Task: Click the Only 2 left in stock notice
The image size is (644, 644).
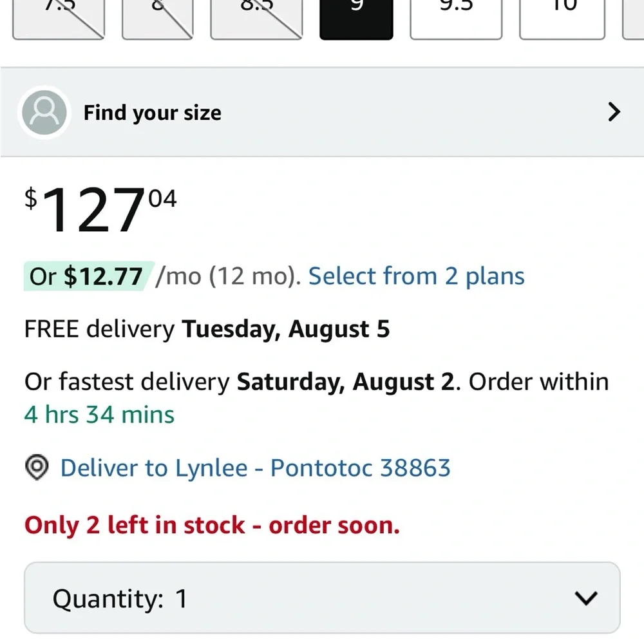Action: (x=212, y=525)
